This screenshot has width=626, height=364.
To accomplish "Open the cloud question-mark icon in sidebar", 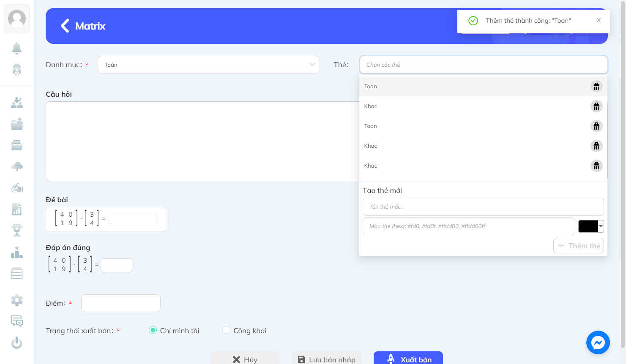I will 17,166.
